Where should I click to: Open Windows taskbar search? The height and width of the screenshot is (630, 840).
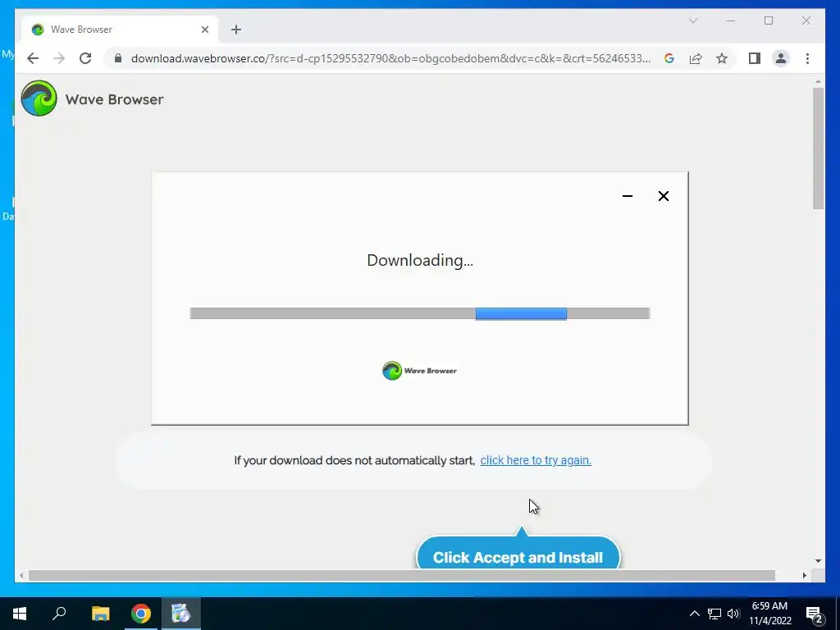(x=59, y=614)
